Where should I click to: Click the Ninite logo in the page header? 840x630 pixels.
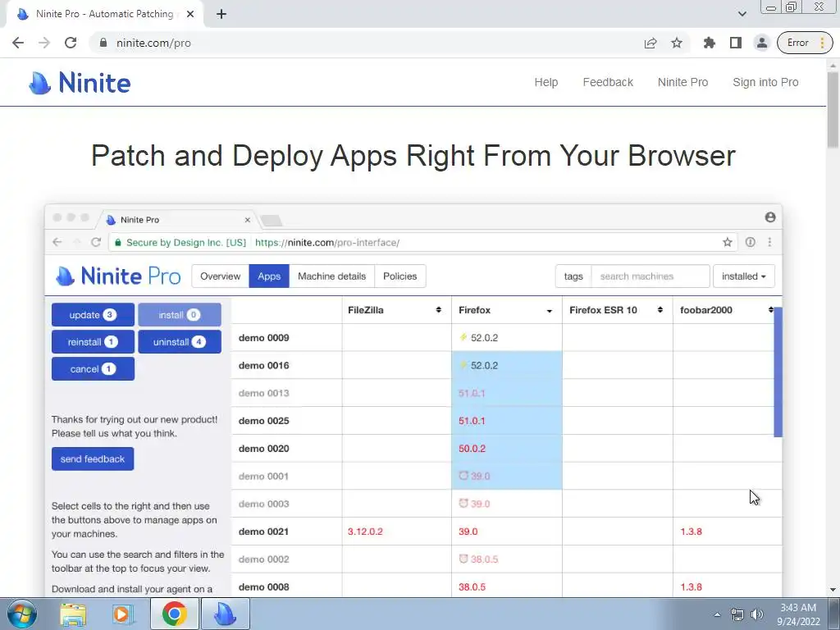pos(80,83)
